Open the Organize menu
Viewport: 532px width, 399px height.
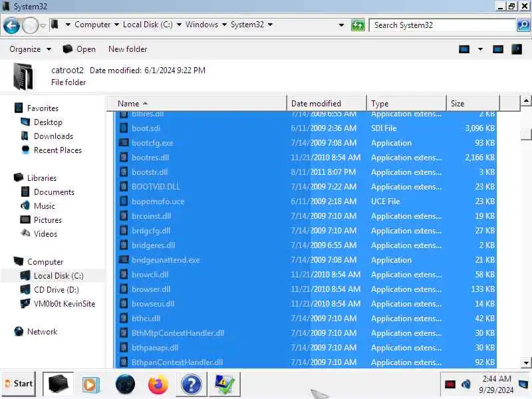tap(30, 49)
